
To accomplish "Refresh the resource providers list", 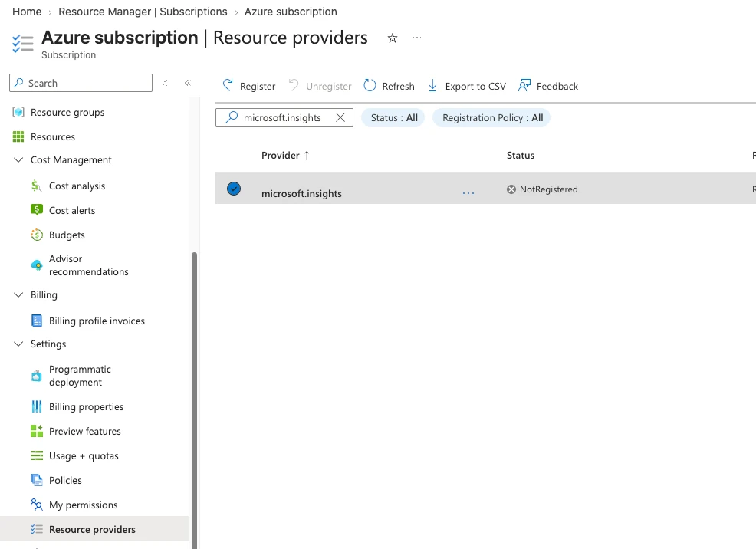I will coord(389,87).
